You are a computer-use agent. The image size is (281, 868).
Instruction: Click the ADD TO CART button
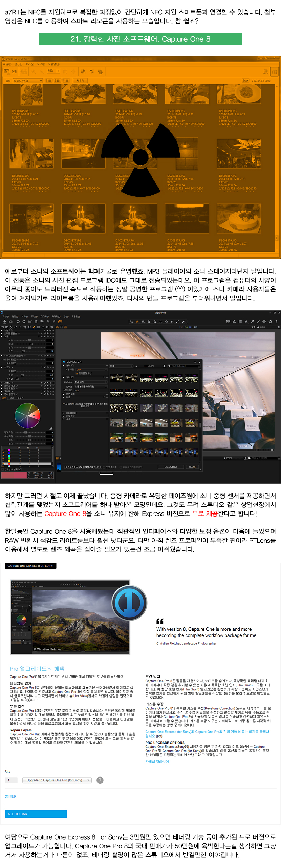[36, 814]
